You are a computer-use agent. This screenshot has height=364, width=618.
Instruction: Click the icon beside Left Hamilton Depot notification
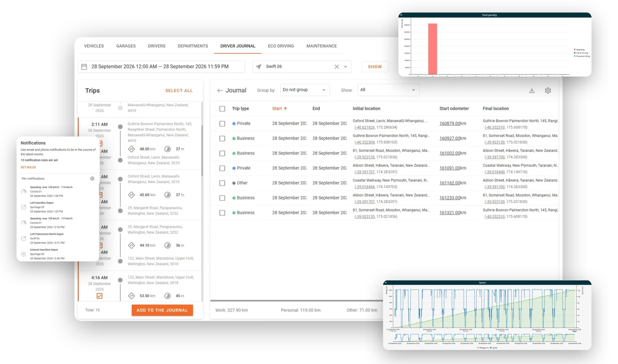24,207
